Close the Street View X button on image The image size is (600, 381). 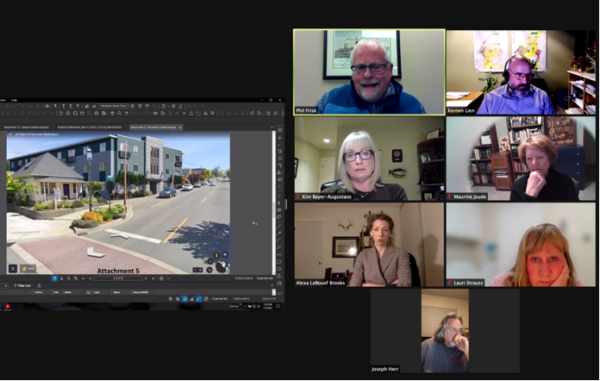[13, 269]
